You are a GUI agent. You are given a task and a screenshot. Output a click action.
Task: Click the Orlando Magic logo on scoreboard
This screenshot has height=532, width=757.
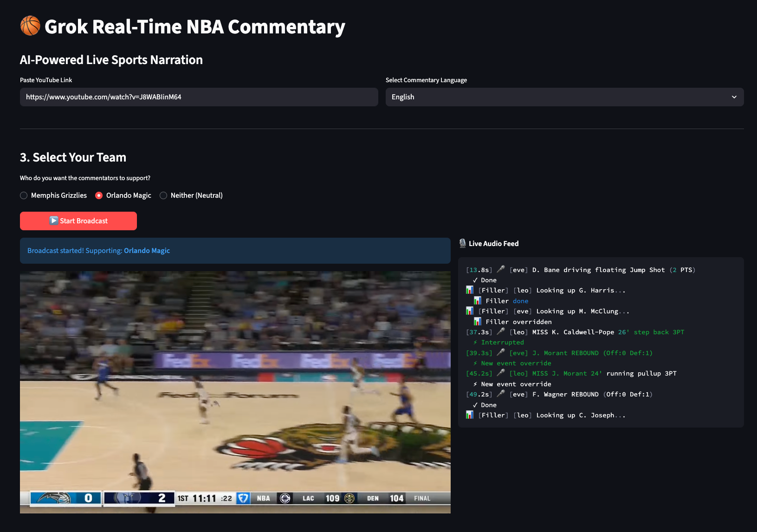(x=54, y=498)
